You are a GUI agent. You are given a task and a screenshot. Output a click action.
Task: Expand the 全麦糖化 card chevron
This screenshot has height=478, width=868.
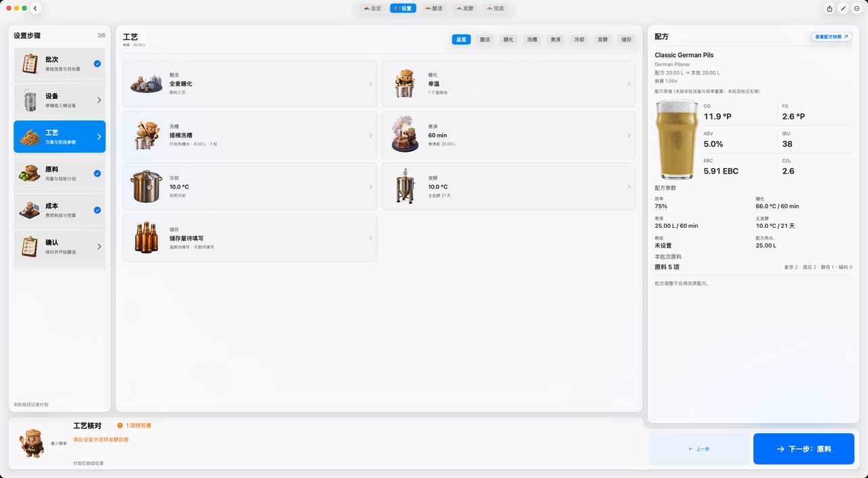pyautogui.click(x=370, y=83)
